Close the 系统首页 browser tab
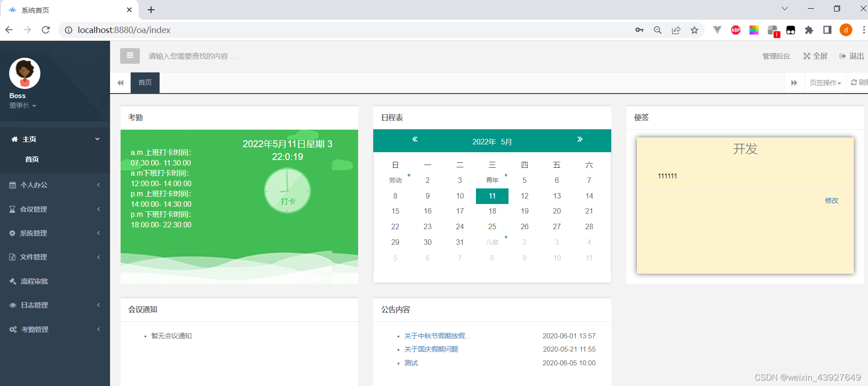Image resolution: width=868 pixels, height=386 pixels. pyautogui.click(x=129, y=10)
